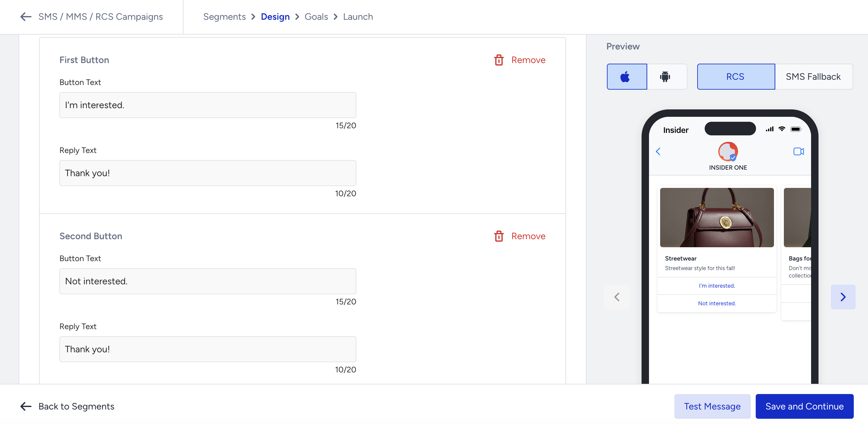Switch preview to Apple iOS device
868x424 pixels.
pos(627,77)
